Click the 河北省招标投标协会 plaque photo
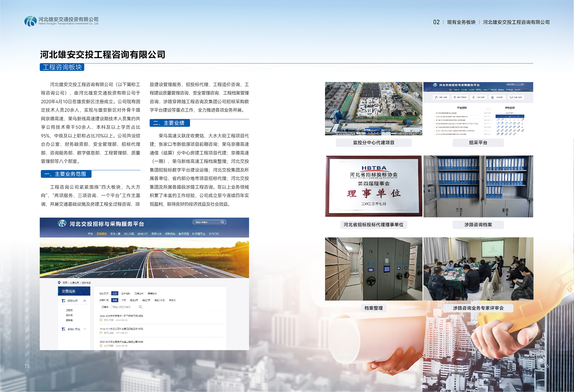 [x=373, y=186]
